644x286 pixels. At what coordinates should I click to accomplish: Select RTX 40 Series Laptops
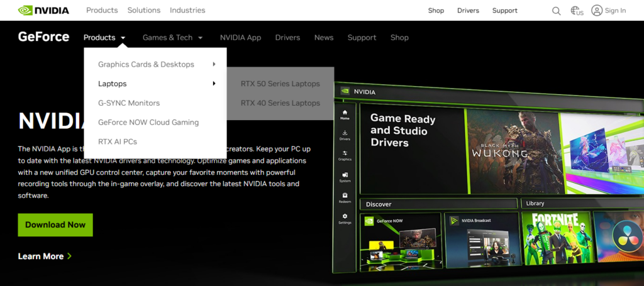280,103
